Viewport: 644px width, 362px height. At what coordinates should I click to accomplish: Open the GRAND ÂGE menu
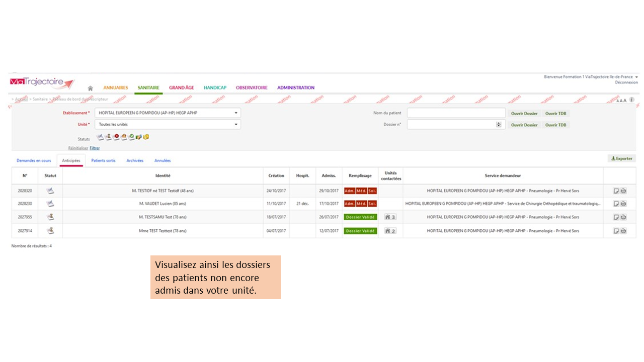pos(181,88)
